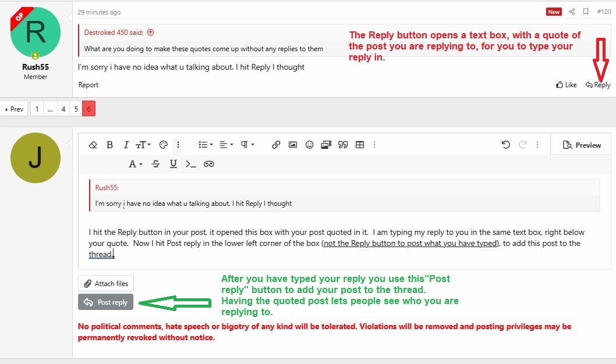This screenshot has height=364, width=616.
Task: Toggle bold formatting
Action: 110,145
